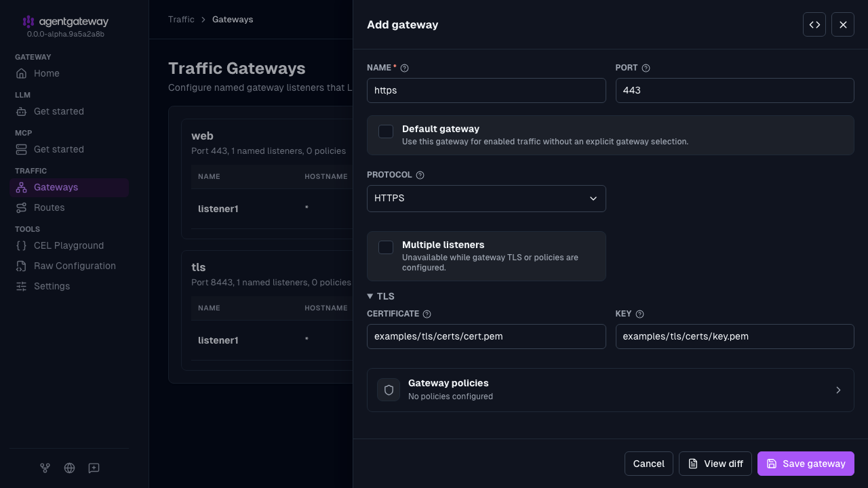The width and height of the screenshot is (868, 488).
Task: Click the Home house icon in sidebar
Action: click(x=22, y=73)
